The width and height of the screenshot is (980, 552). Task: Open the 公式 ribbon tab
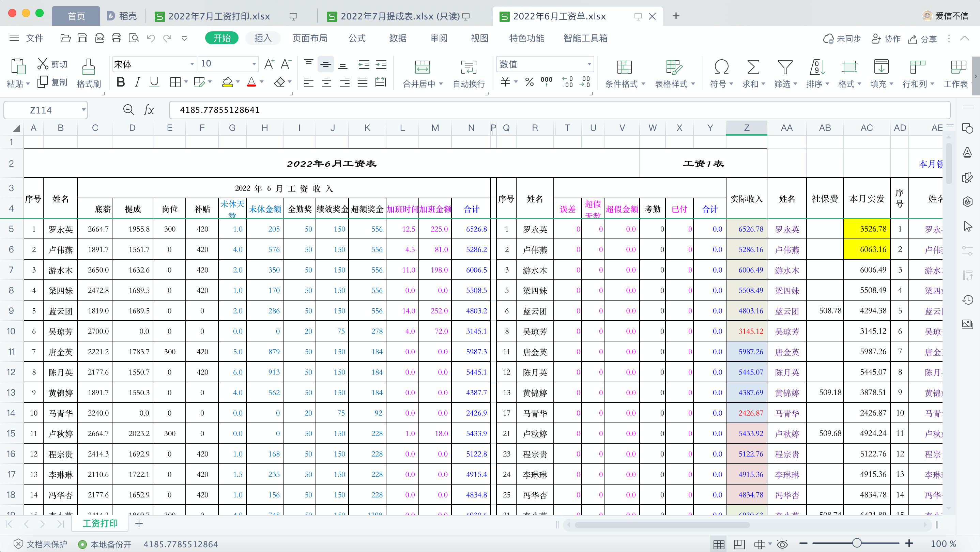pyautogui.click(x=356, y=38)
